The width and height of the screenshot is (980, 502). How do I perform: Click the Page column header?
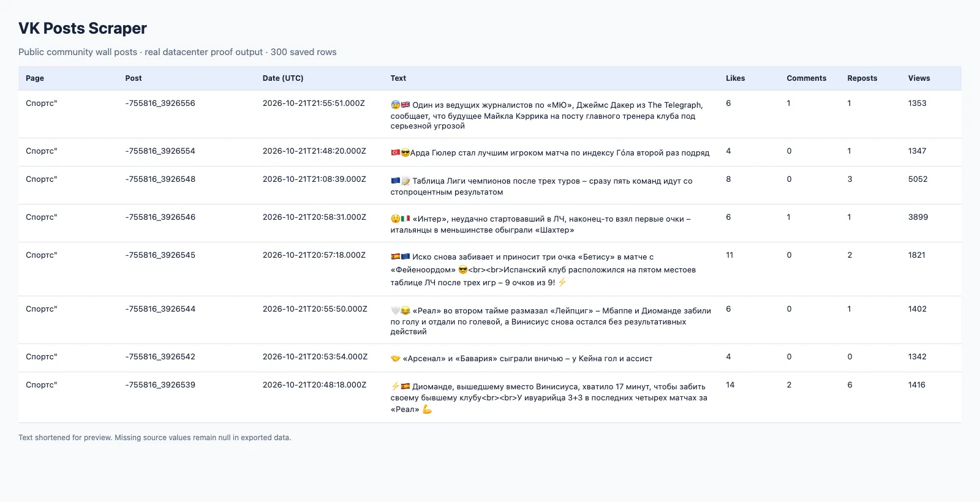click(35, 78)
